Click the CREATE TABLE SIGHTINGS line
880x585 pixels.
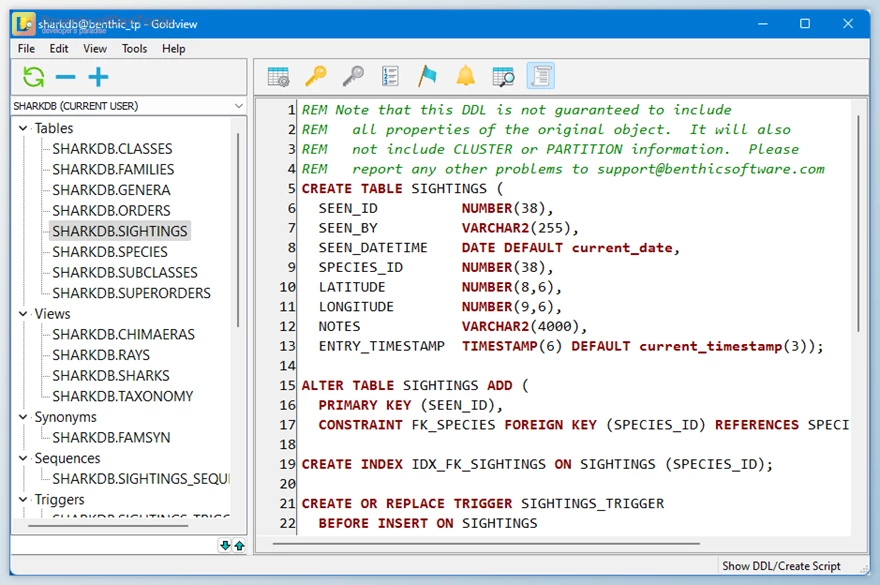(402, 189)
